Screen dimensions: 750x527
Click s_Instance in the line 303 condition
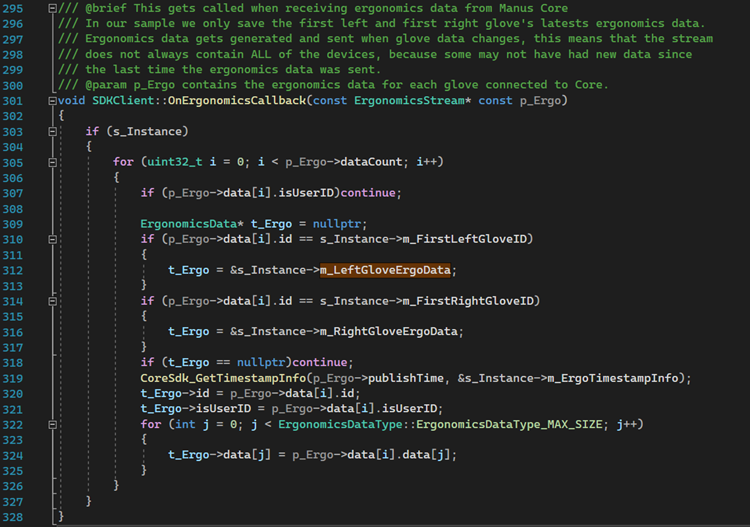click(147, 132)
